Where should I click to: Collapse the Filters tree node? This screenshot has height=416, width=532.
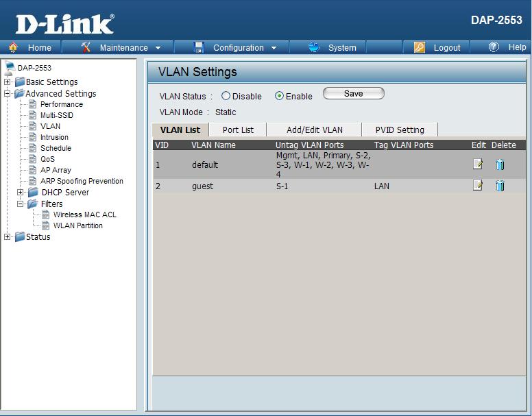coord(20,204)
